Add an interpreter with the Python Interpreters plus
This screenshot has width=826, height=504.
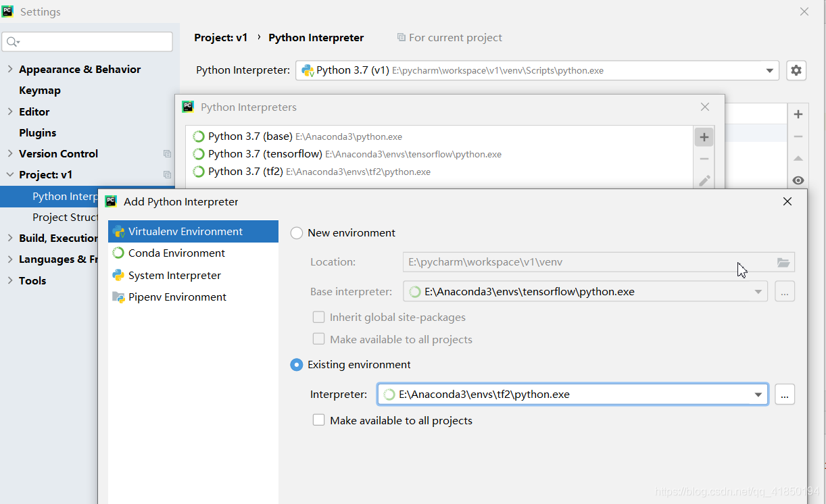pos(704,137)
